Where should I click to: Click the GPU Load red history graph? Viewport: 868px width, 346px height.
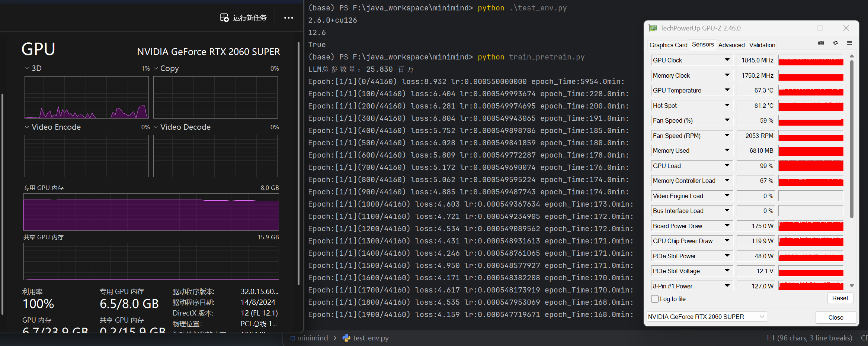[x=811, y=166]
